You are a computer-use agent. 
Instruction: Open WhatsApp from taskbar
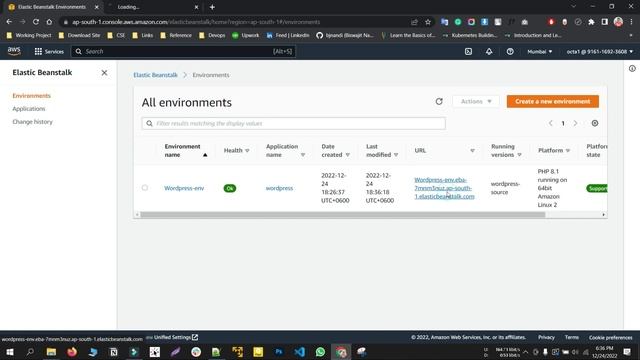click(320, 352)
